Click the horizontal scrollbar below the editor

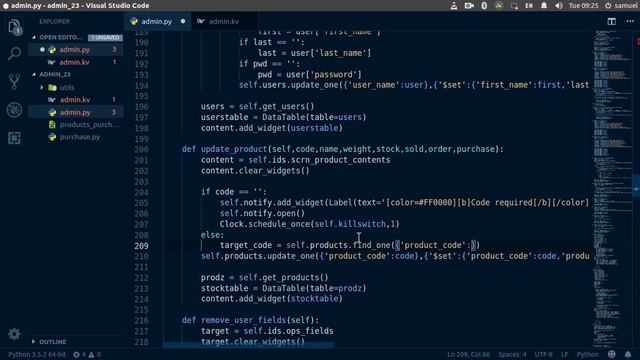click(x=248, y=345)
